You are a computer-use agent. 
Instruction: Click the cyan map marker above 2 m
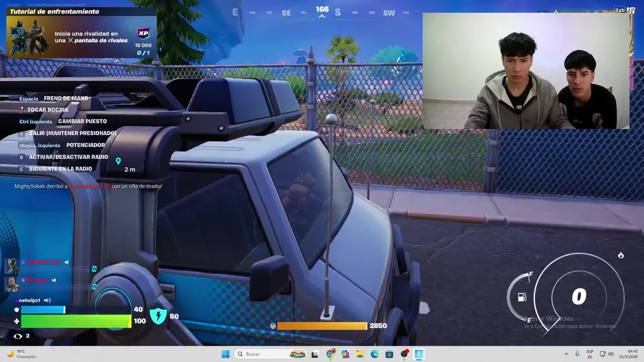[118, 161]
